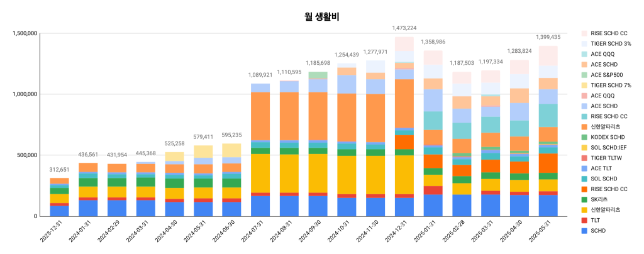Click the TIGER SCHD 3% legend label

coord(611,43)
